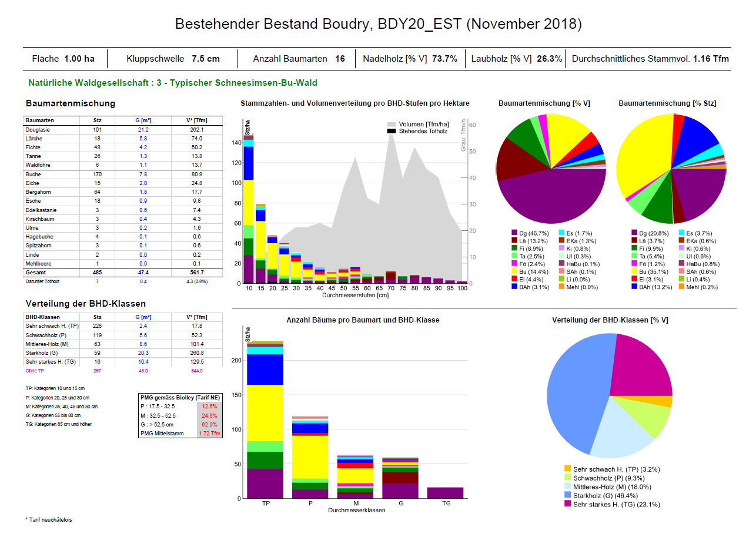The height and width of the screenshot is (534, 756).
Task: Click the grey Volumen [Tfm/ha] legend marker
Action: (x=392, y=125)
